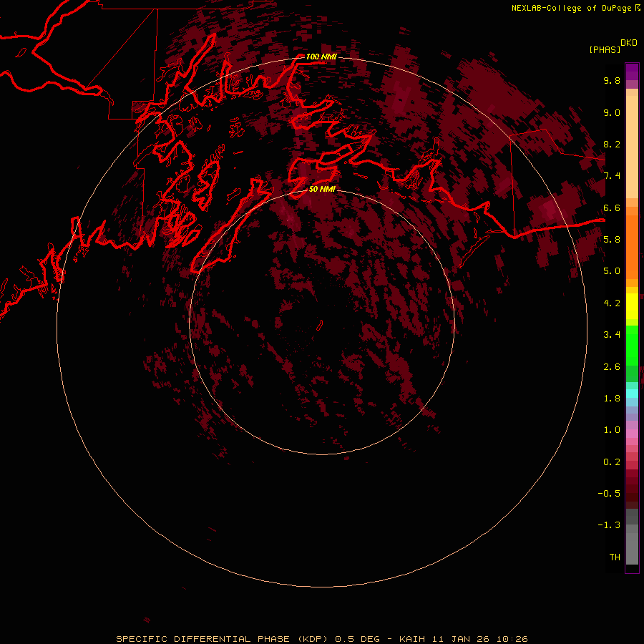Click the purple swatch at the top of the colorbar
The height and width of the screenshot is (644, 644).
click(x=632, y=72)
